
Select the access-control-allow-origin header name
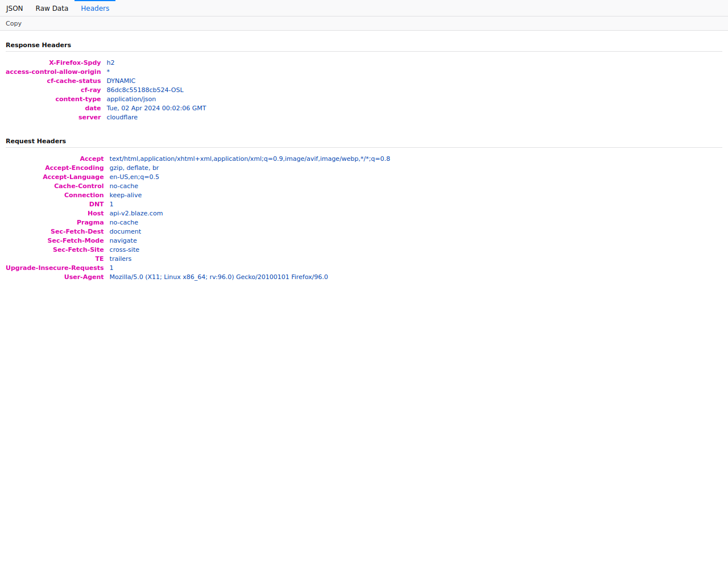(x=53, y=72)
